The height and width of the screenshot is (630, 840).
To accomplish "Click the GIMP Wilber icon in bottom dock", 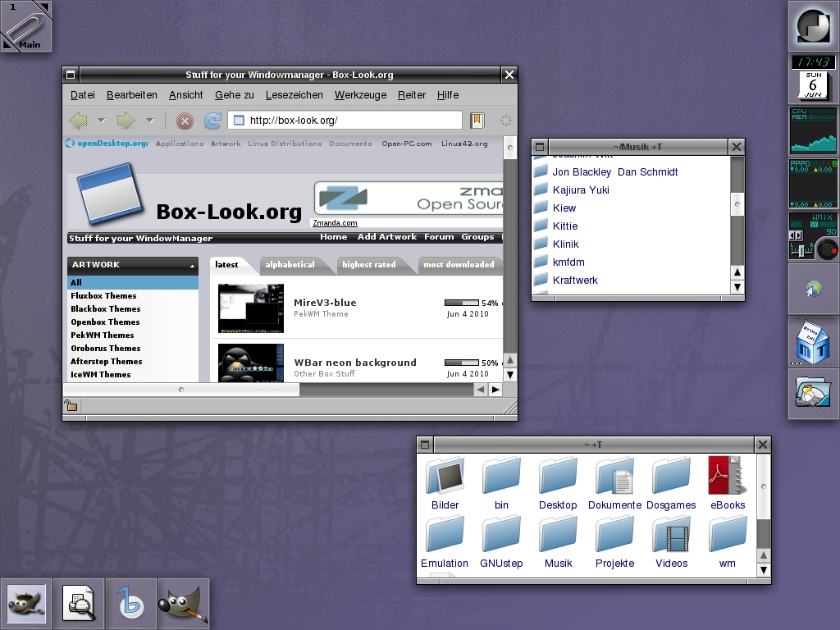I will 25,604.
